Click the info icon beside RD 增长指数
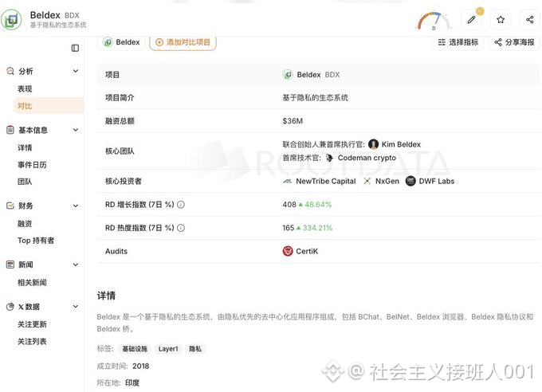 [181, 205]
